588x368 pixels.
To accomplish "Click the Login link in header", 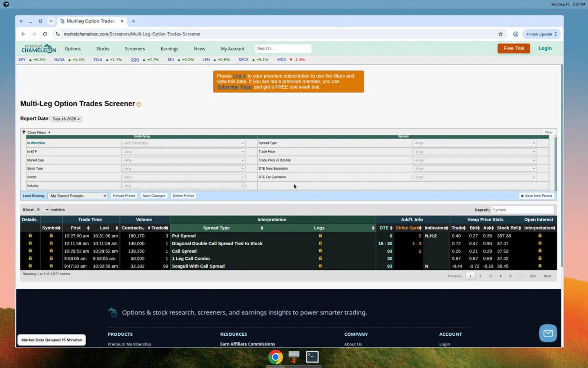I will (x=545, y=48).
